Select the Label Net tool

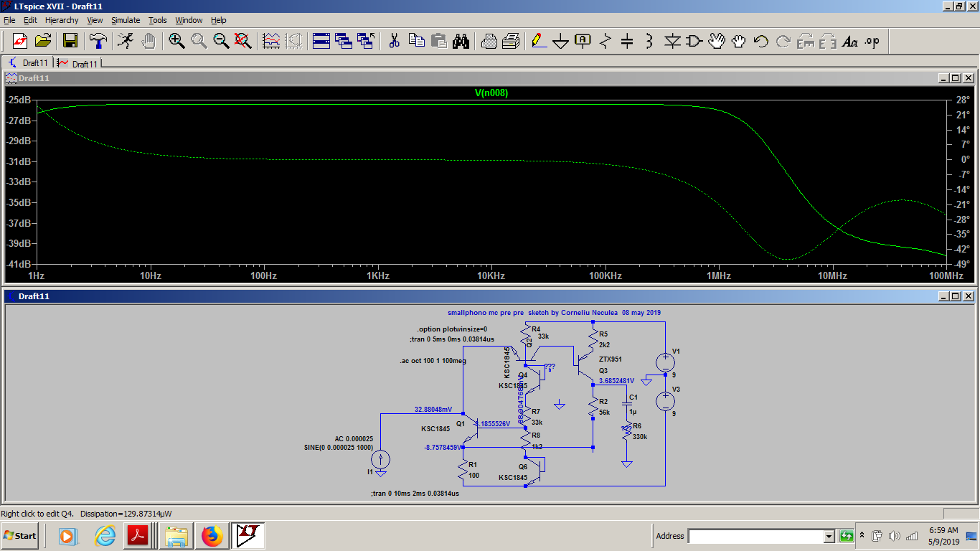point(583,41)
